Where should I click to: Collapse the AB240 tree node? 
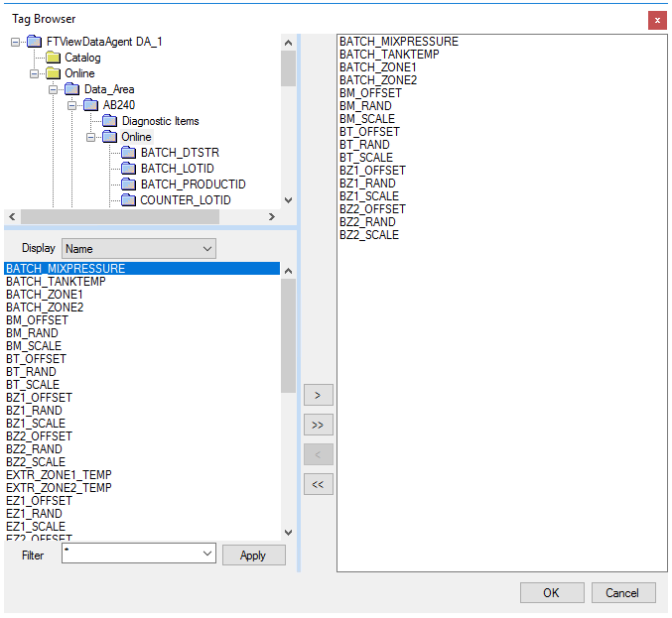click(x=72, y=105)
